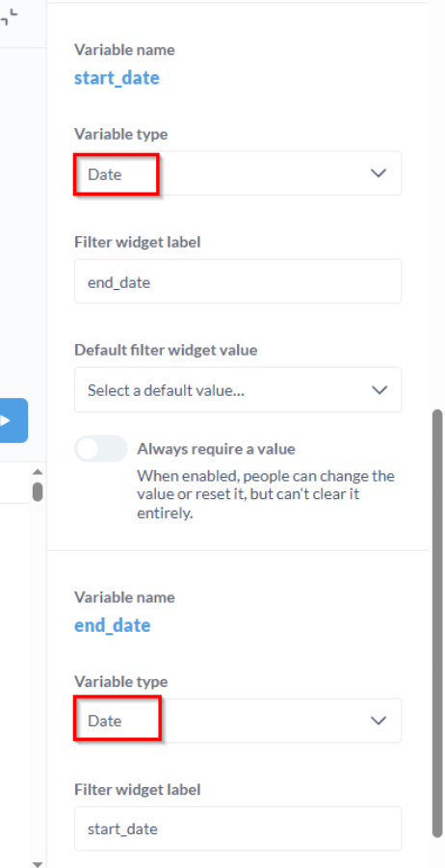Image resolution: width=445 pixels, height=868 pixels.
Task: Click the up arrow of the results scrollbar
Action: click(x=37, y=472)
